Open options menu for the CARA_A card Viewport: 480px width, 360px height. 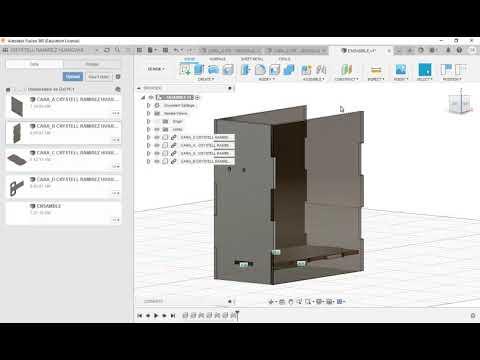(x=116, y=113)
